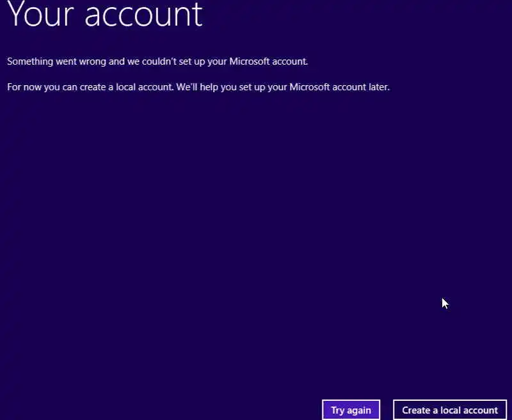
Task: Click the 'Something went wrong' error message
Action: [157, 61]
